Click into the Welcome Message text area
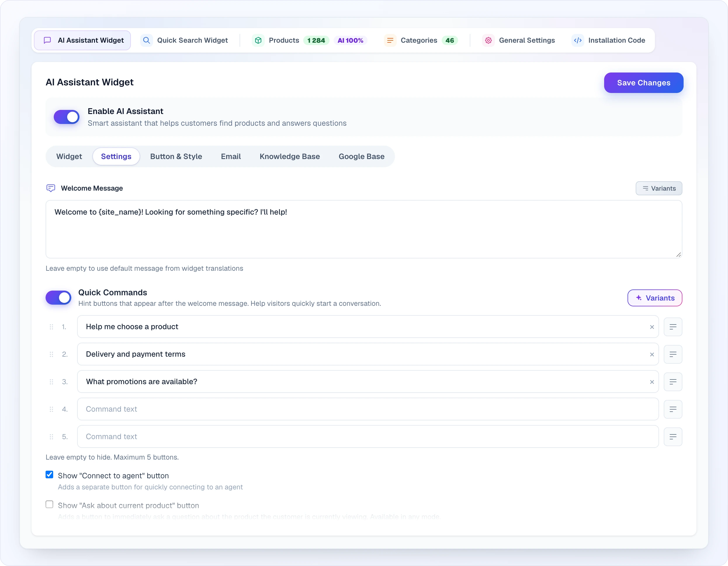 pos(364,229)
